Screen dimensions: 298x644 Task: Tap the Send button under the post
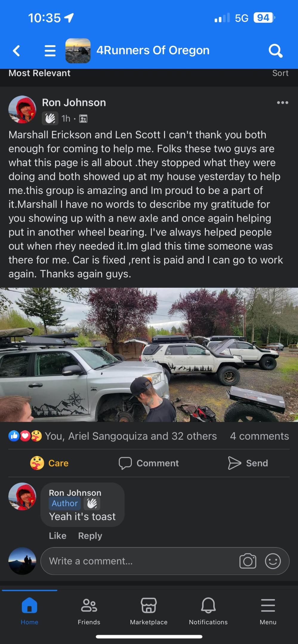(x=248, y=463)
